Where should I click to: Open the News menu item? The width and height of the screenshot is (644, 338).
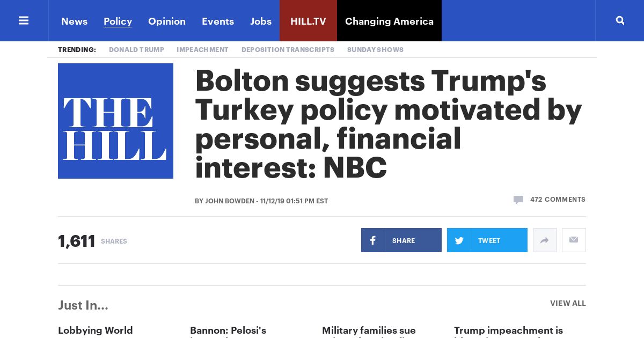[74, 21]
